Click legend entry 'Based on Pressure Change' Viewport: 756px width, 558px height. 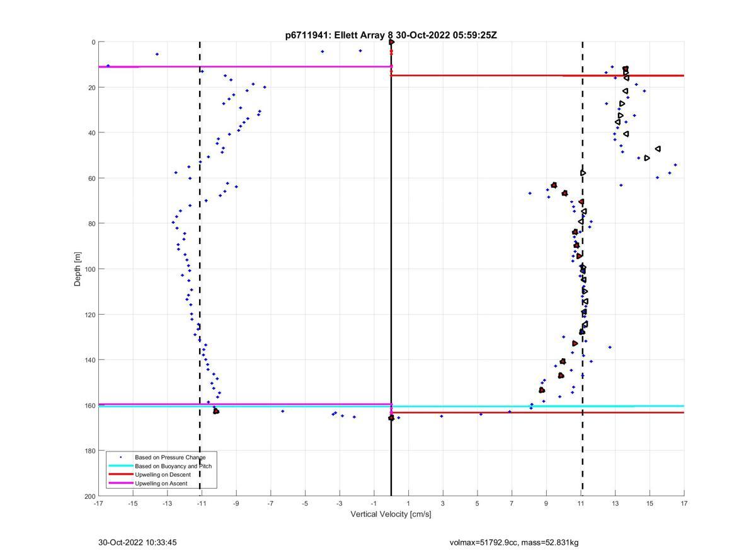[170, 457]
